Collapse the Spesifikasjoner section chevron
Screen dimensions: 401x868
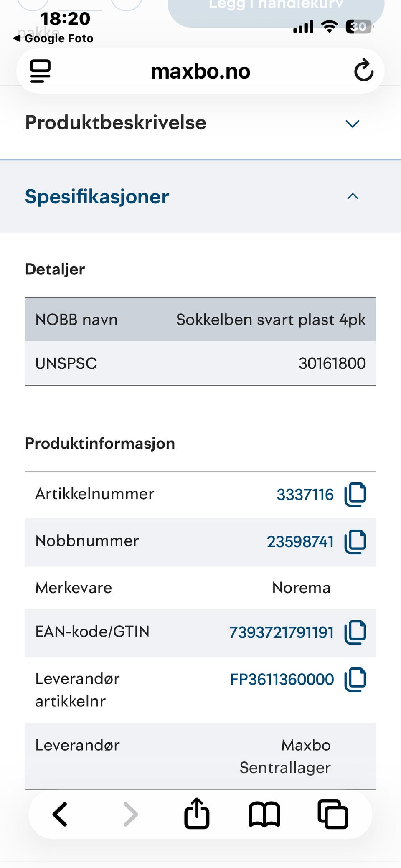(353, 196)
